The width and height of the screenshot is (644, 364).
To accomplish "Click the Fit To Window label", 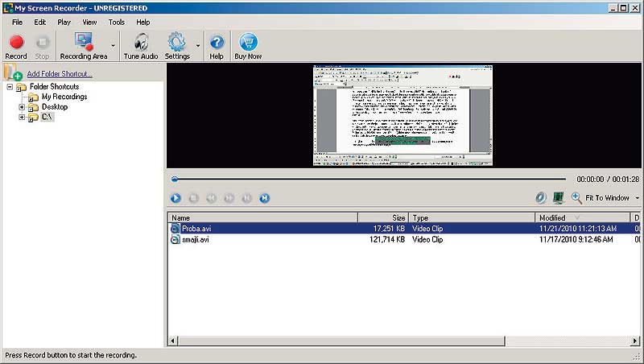I will (607, 198).
